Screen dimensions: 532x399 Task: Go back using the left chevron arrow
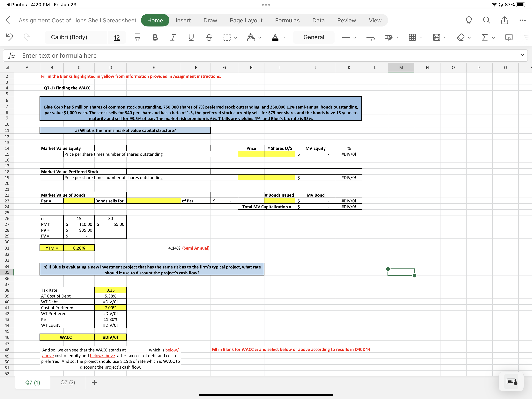(8, 20)
